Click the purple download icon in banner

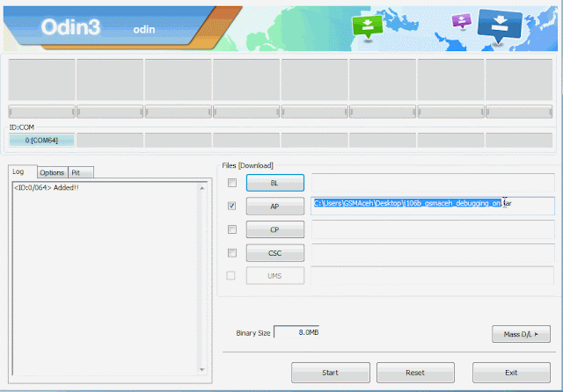tap(462, 21)
